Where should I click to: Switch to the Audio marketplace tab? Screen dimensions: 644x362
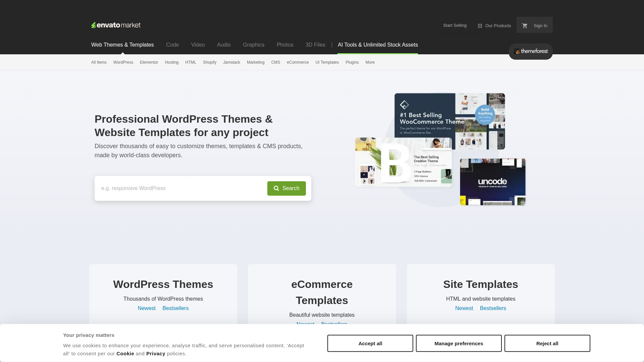(224, 45)
